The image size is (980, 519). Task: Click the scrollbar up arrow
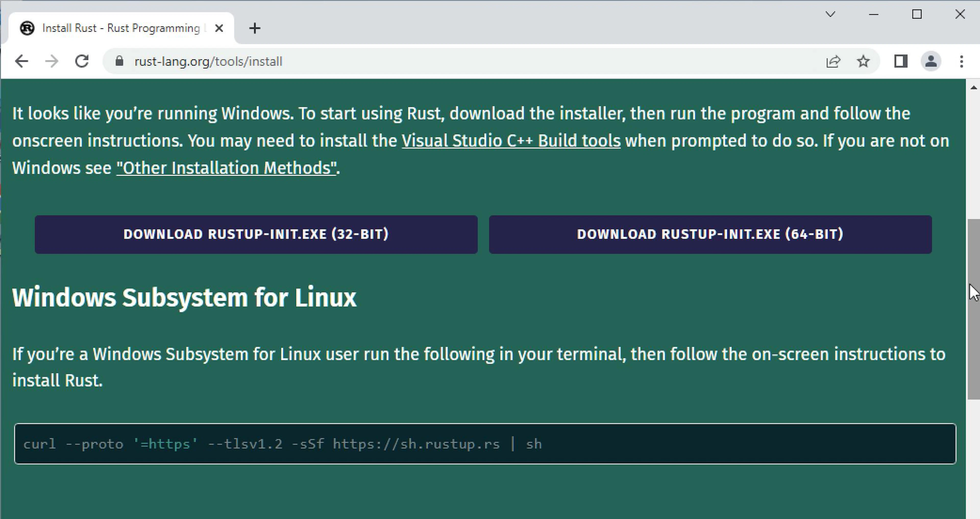pyautogui.click(x=974, y=88)
